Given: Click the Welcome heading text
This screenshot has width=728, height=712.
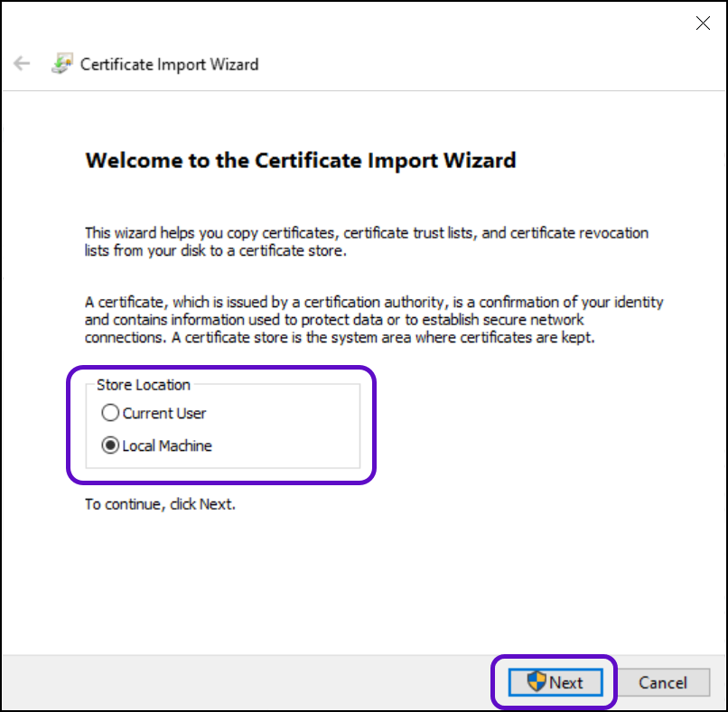Looking at the screenshot, I should click(300, 161).
